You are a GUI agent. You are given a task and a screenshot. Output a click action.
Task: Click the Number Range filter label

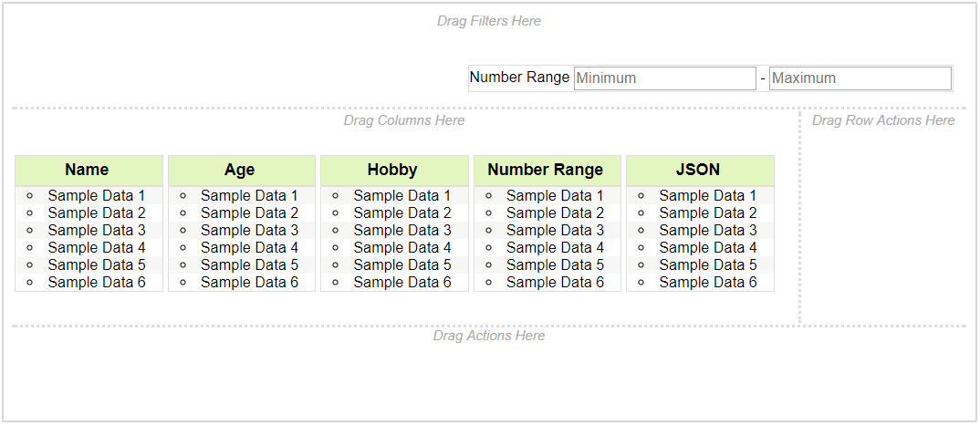520,78
